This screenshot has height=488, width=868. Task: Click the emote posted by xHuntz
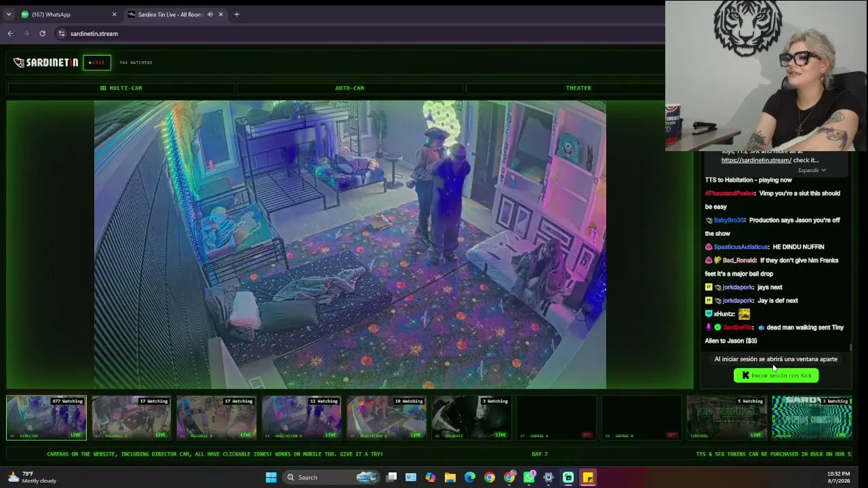[x=745, y=314]
